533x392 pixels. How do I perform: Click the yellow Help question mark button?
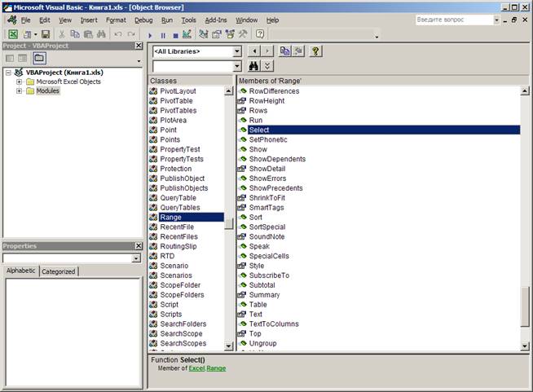(315, 51)
